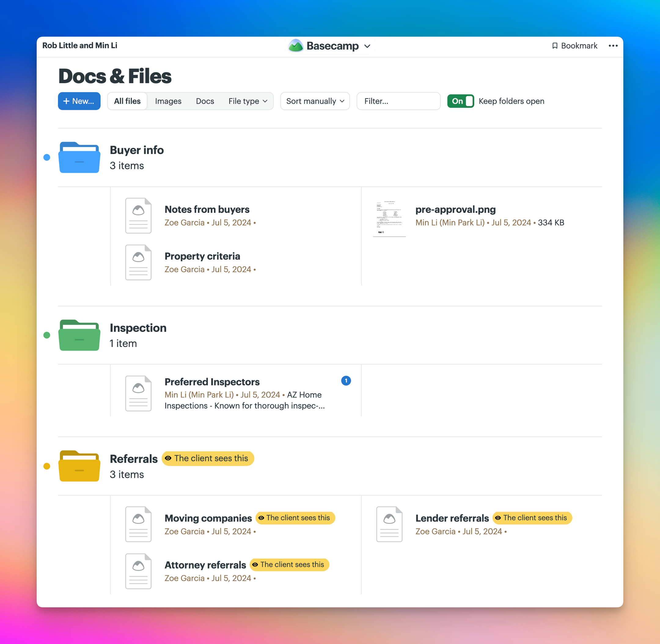Click the Property criteria document icon
Image resolution: width=660 pixels, height=644 pixels.
tap(138, 262)
